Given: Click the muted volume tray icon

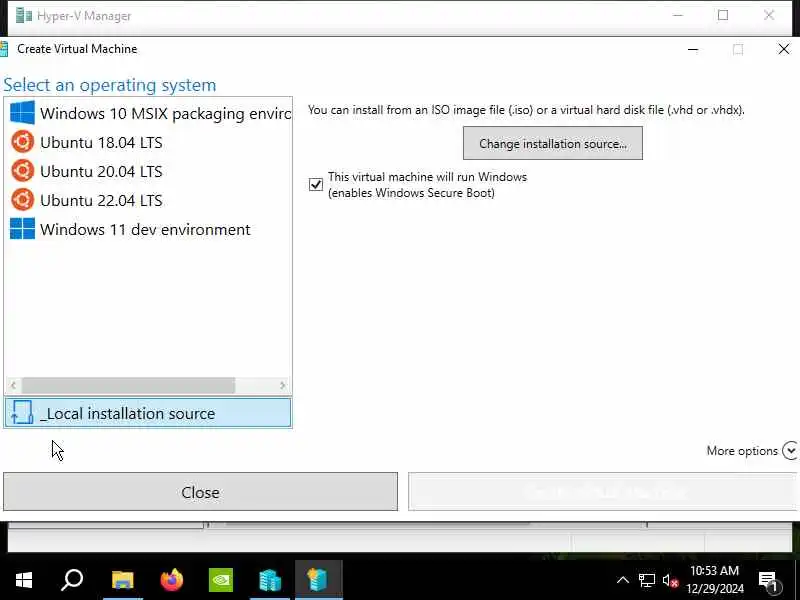Looking at the screenshot, I should [x=670, y=581].
